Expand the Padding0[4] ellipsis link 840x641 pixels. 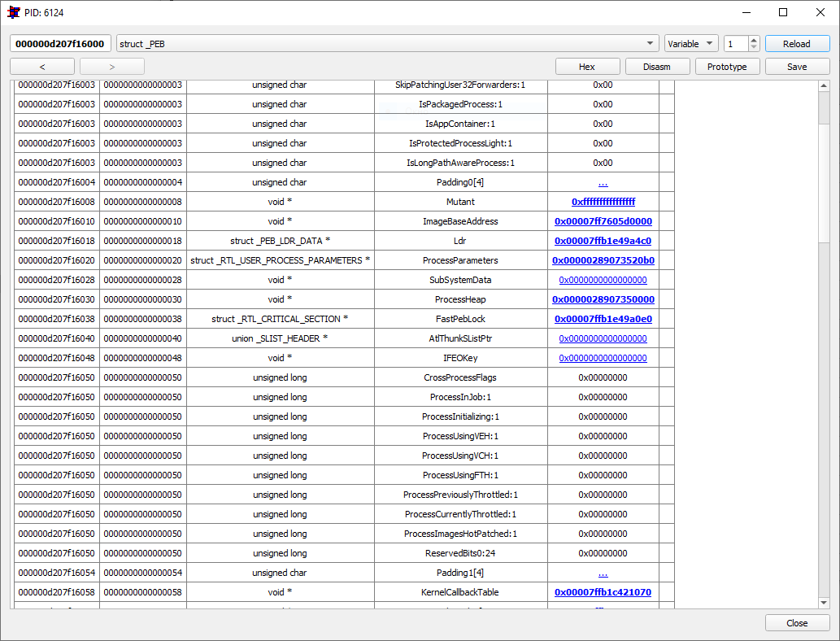[x=603, y=183]
